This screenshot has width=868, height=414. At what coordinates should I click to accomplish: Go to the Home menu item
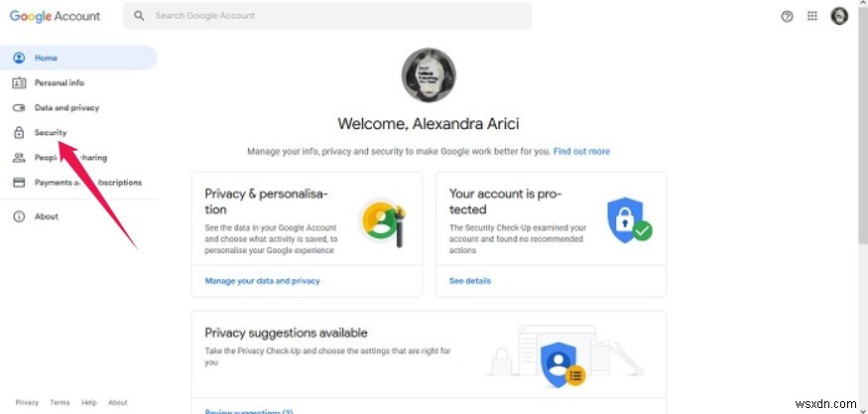pyautogui.click(x=78, y=58)
